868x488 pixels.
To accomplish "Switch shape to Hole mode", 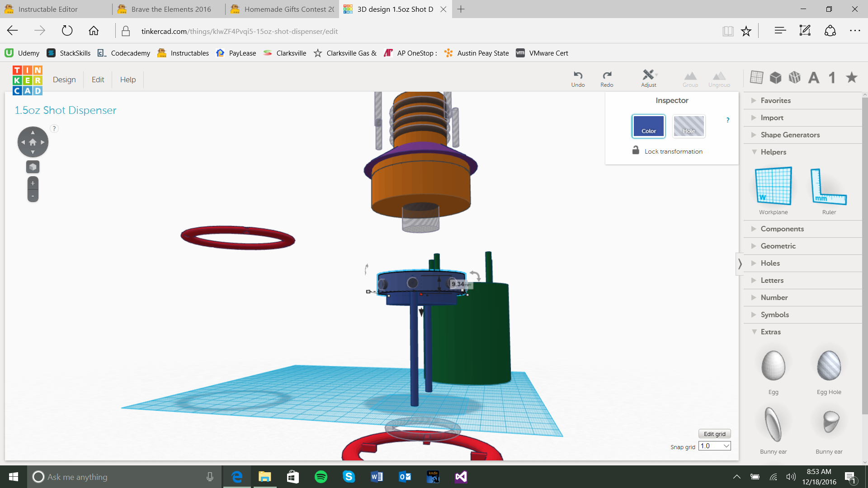I will pos(689,126).
